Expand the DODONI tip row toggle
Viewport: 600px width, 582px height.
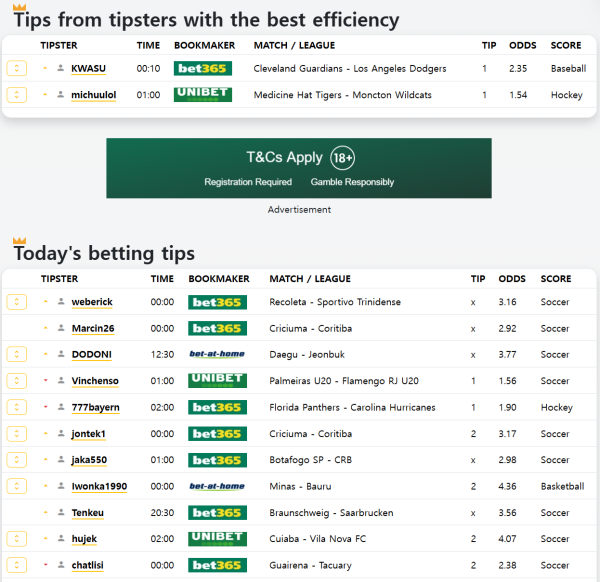16,355
